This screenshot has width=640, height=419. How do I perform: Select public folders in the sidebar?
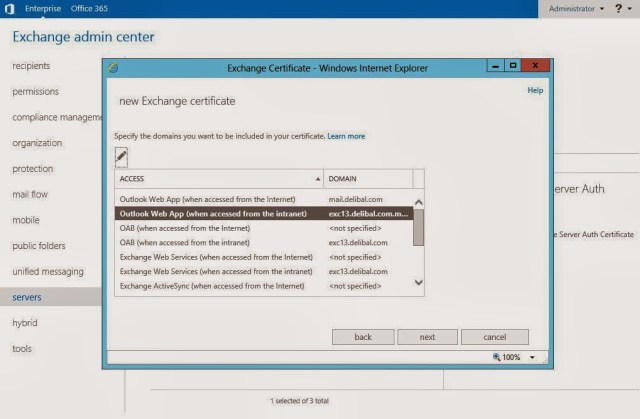click(38, 246)
